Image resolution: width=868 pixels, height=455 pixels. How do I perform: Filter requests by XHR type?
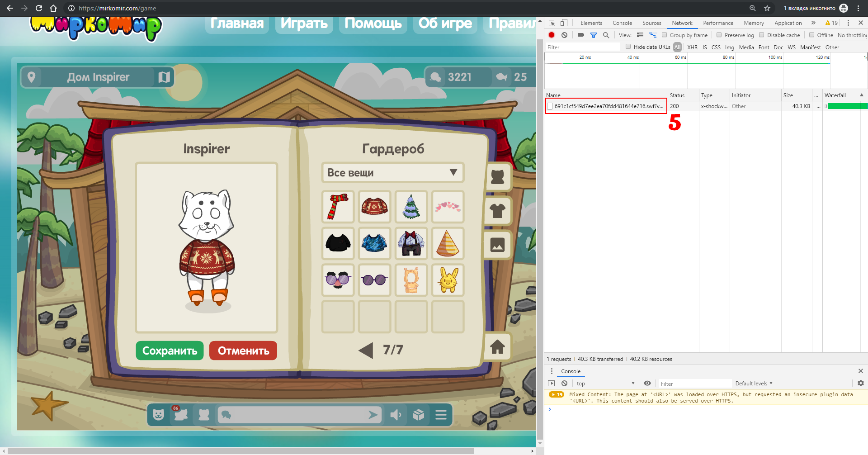pos(692,47)
